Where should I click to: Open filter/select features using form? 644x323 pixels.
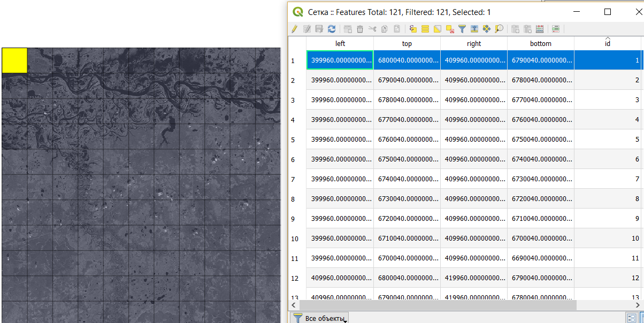click(462, 29)
